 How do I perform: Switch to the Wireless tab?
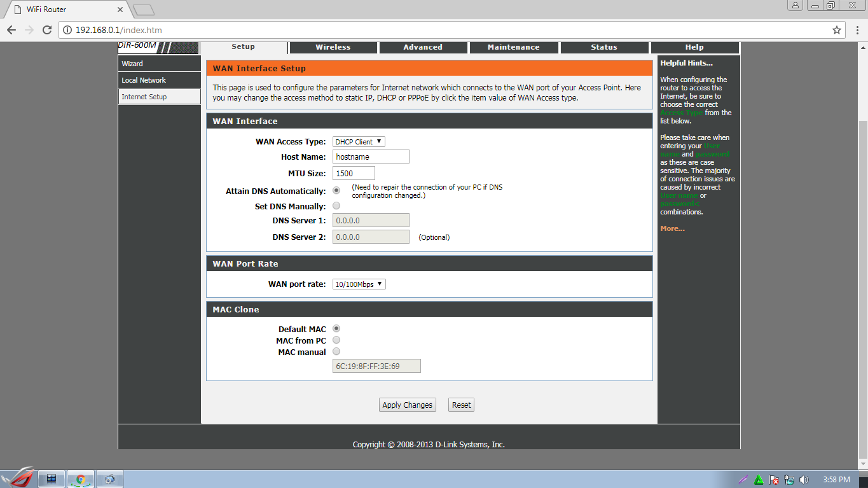click(333, 46)
